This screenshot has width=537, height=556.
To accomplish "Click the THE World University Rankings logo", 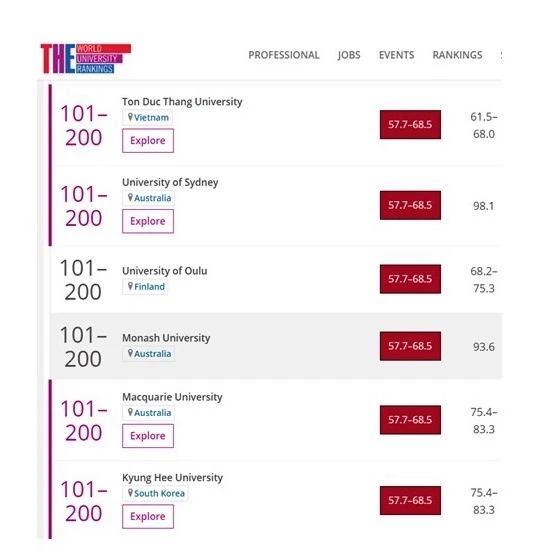I will click(x=86, y=59).
